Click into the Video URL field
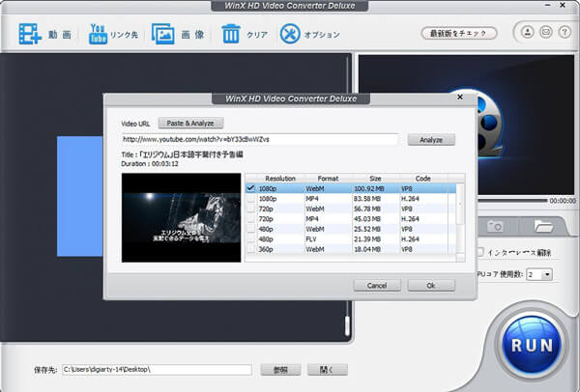The width and height of the screenshot is (580, 392). (x=260, y=139)
